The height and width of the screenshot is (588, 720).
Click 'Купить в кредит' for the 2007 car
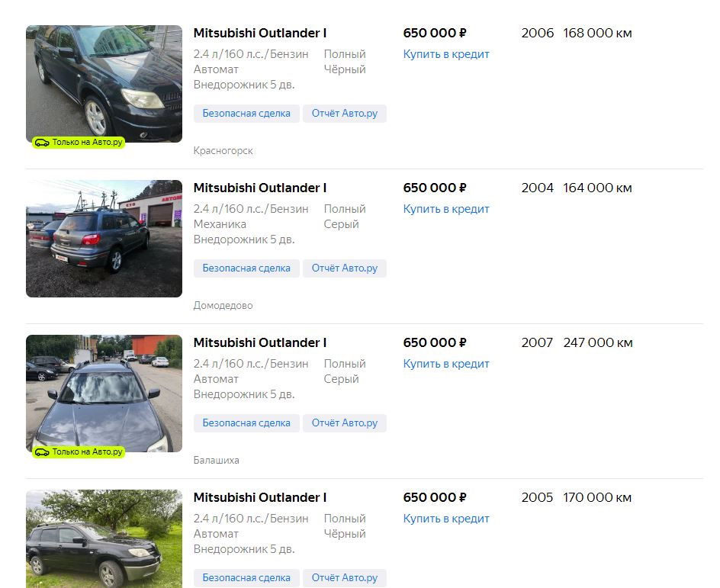446,364
